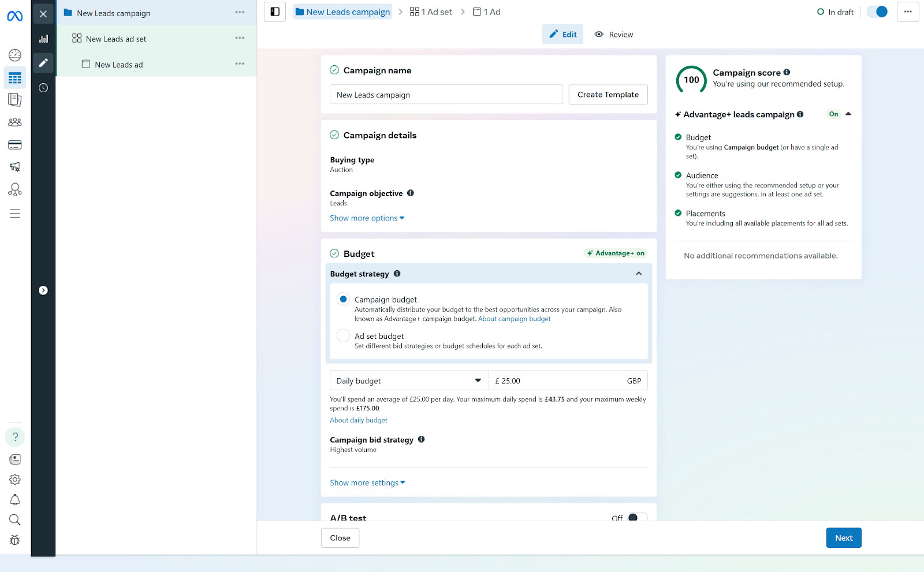Click the Campaign score info icon
The image size is (924, 572).
click(x=787, y=72)
